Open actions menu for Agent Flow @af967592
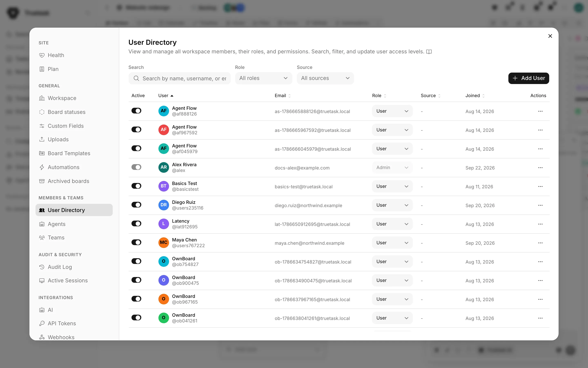The image size is (588, 368). 540,130
